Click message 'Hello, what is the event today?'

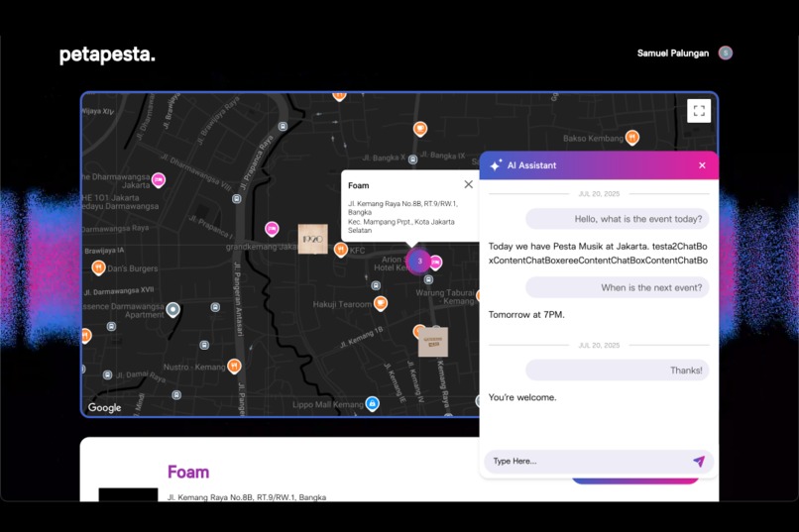pyautogui.click(x=617, y=219)
